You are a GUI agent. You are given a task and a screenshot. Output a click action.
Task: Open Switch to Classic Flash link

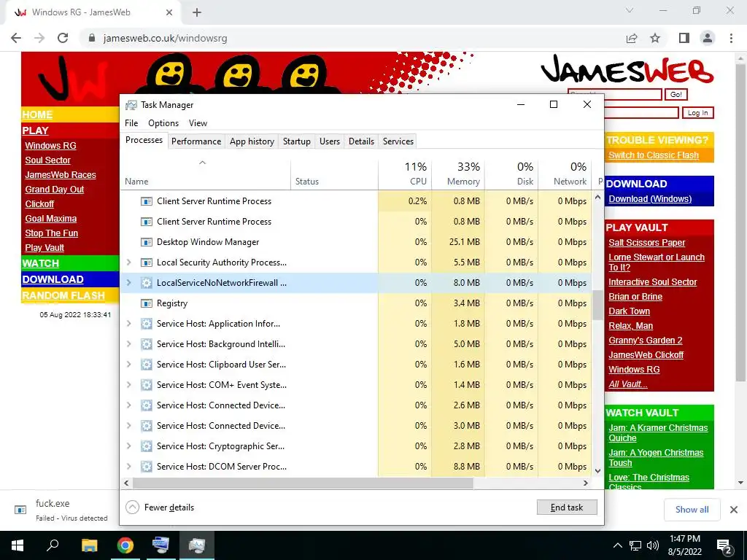[653, 155]
